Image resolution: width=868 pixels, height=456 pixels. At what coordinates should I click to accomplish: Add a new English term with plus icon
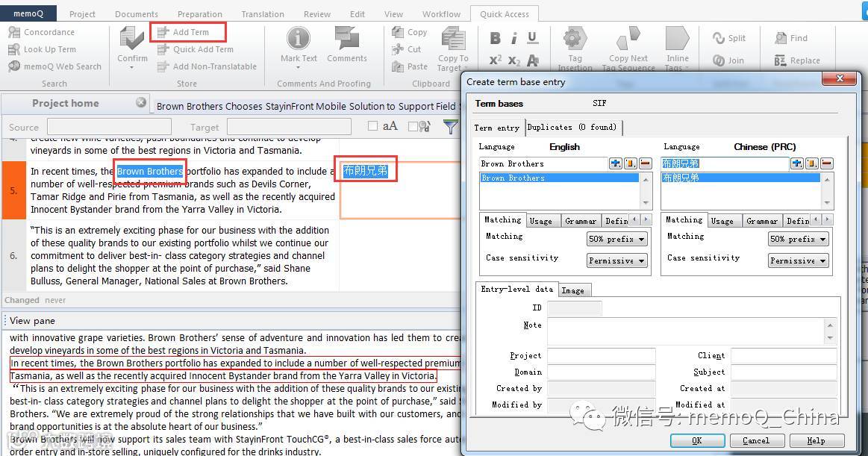coord(615,163)
